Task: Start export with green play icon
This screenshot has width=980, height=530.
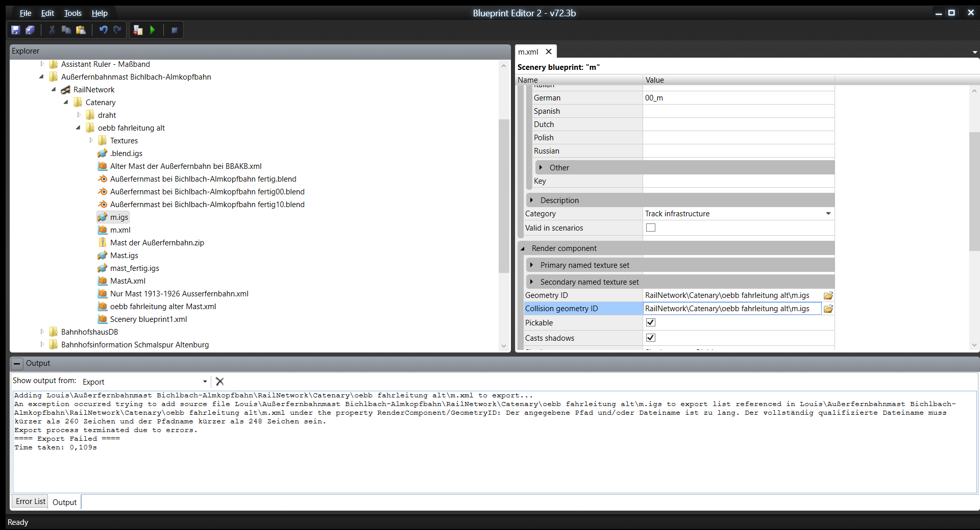Action: [152, 30]
